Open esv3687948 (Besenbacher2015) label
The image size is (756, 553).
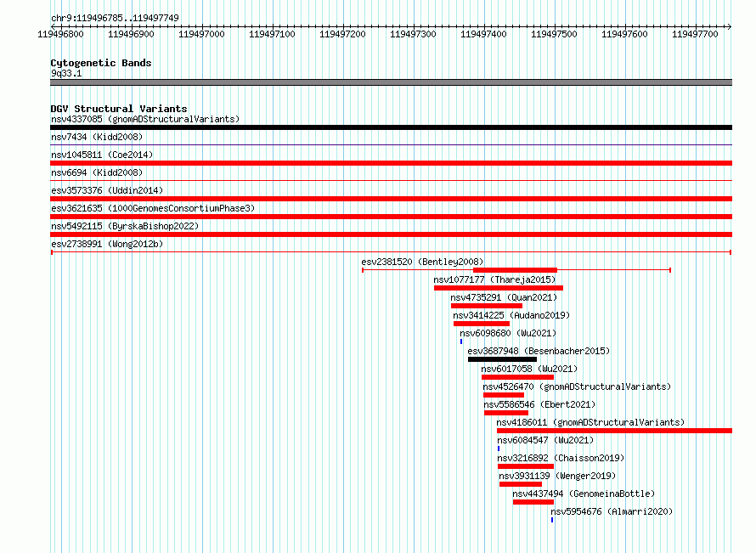(539, 351)
